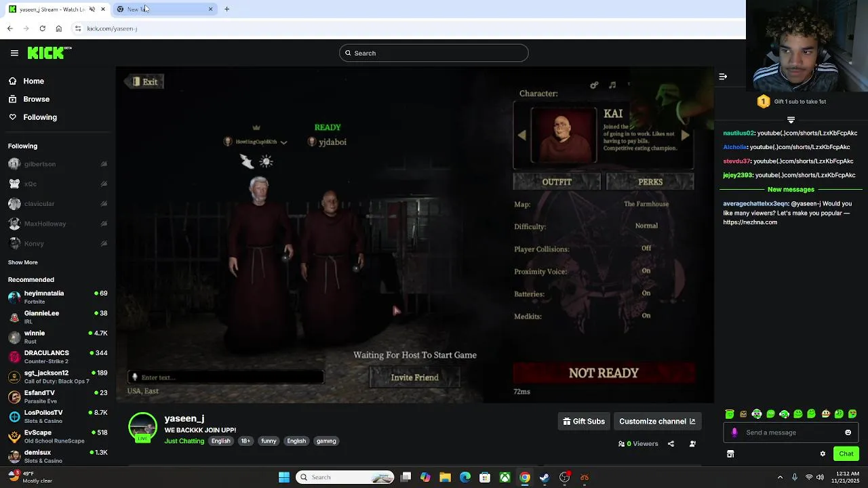
Task: Switch to the New Tab browser tab
Action: 165,9
